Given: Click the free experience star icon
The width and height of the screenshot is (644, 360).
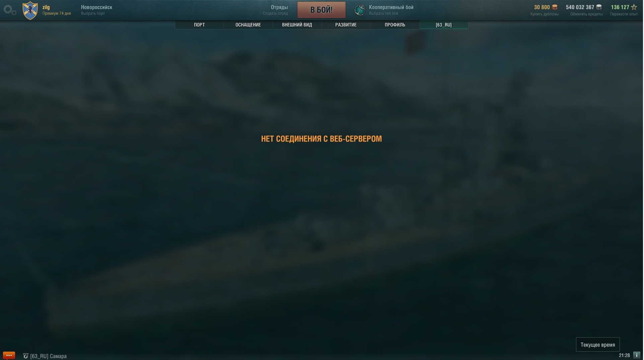Looking at the screenshot, I should point(634,7).
